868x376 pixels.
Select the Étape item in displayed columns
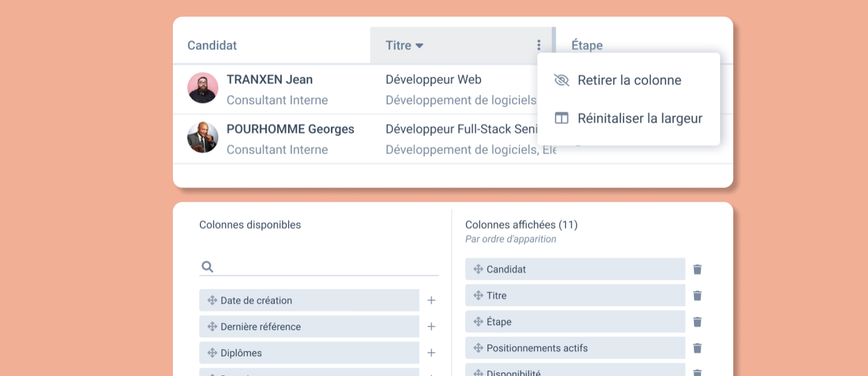point(575,322)
